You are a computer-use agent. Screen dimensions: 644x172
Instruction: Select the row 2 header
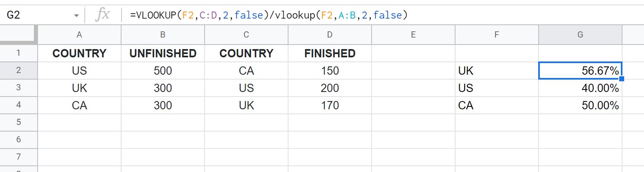click(19, 71)
